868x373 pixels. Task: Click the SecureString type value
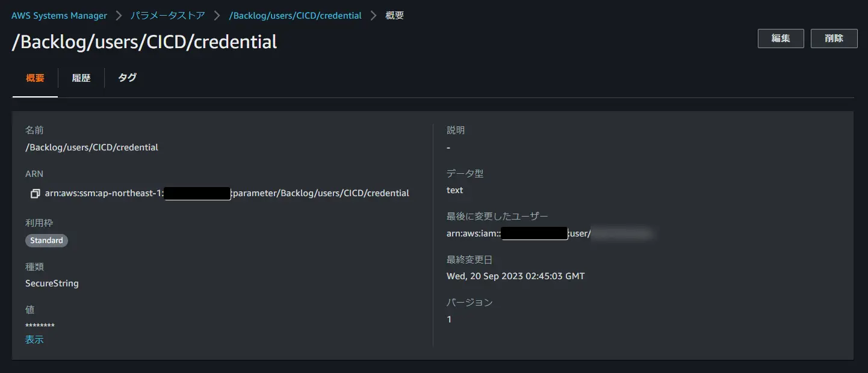52,283
